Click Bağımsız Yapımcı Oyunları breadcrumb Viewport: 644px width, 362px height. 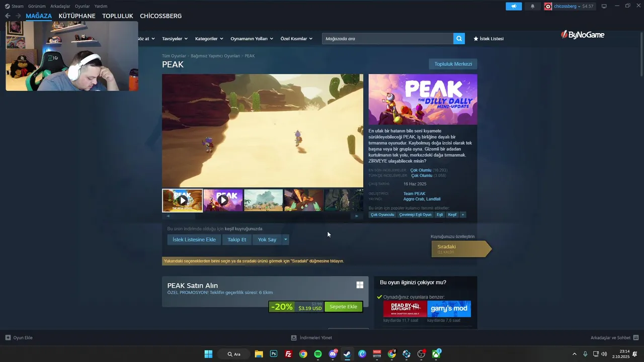(215, 56)
